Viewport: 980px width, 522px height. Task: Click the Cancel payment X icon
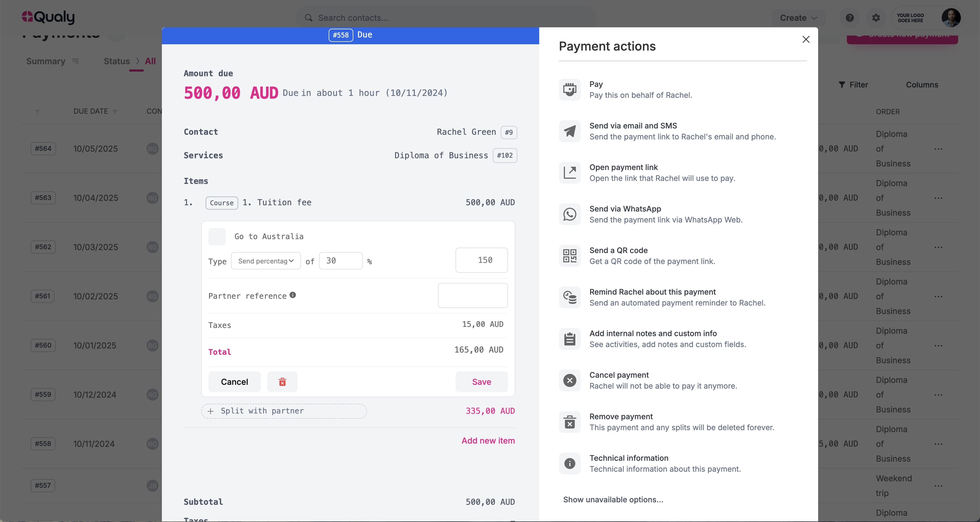570,380
